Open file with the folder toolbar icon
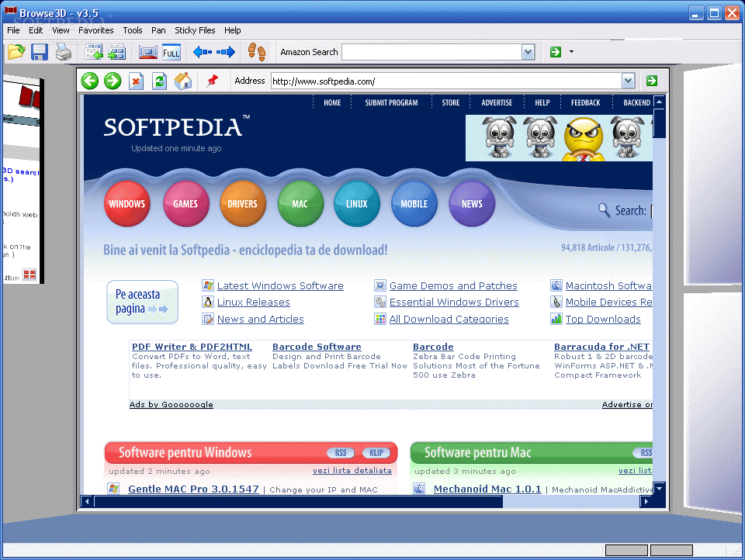This screenshot has width=745, height=560. click(16, 52)
